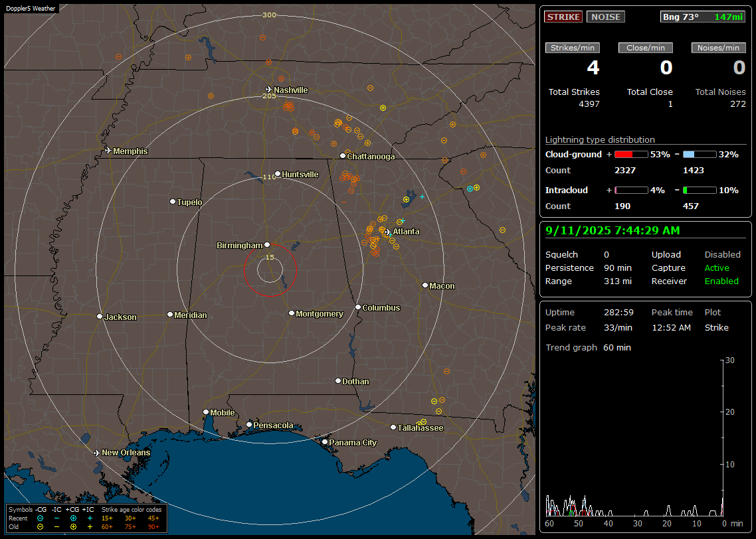
Task: Click the Recent -CG cyan legend symbol
Action: 41,518
